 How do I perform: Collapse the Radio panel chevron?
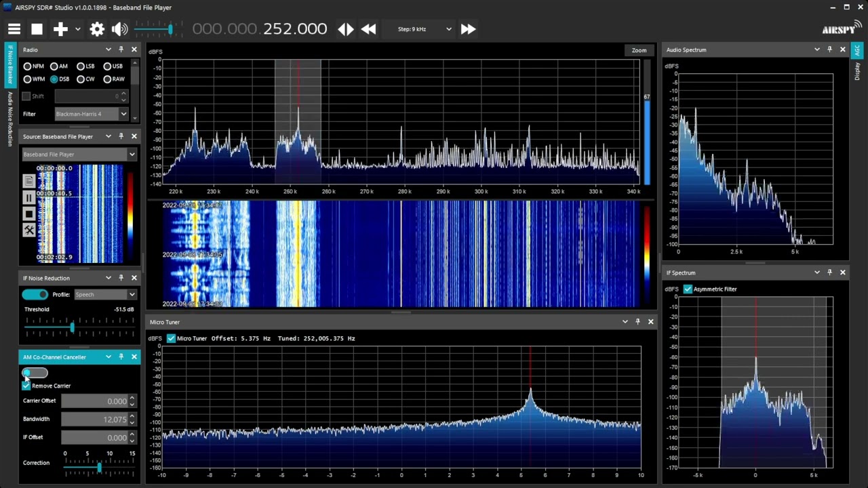pos(108,49)
